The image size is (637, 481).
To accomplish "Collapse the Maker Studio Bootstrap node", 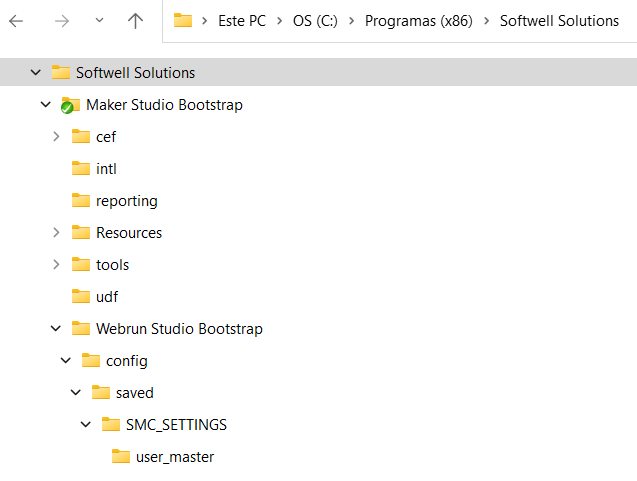I will coord(46,104).
